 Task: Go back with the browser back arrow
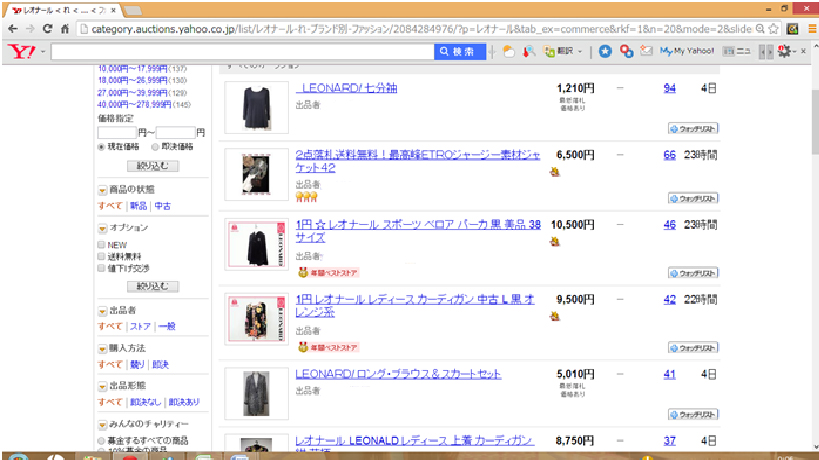tap(13, 29)
